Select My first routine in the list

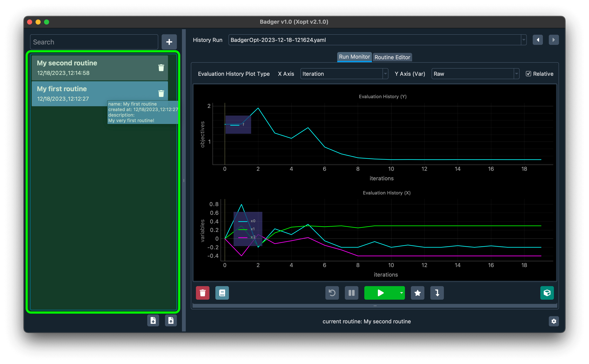coord(100,93)
